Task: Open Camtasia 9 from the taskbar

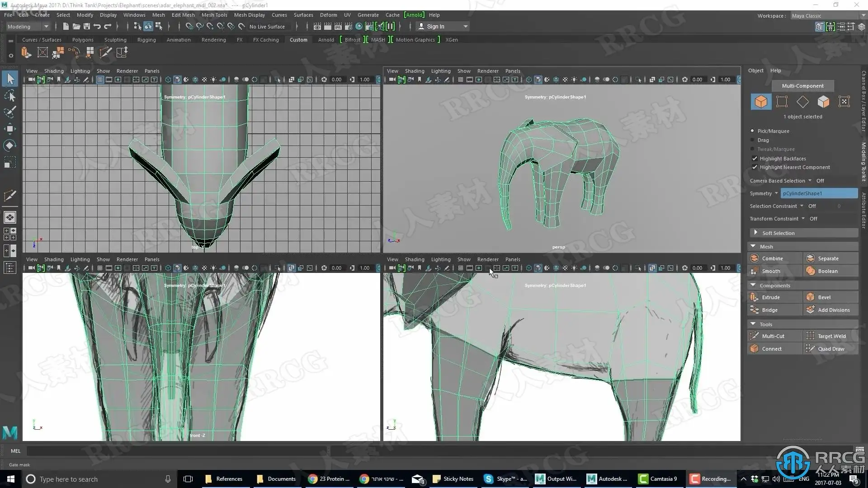Action: coord(658,479)
